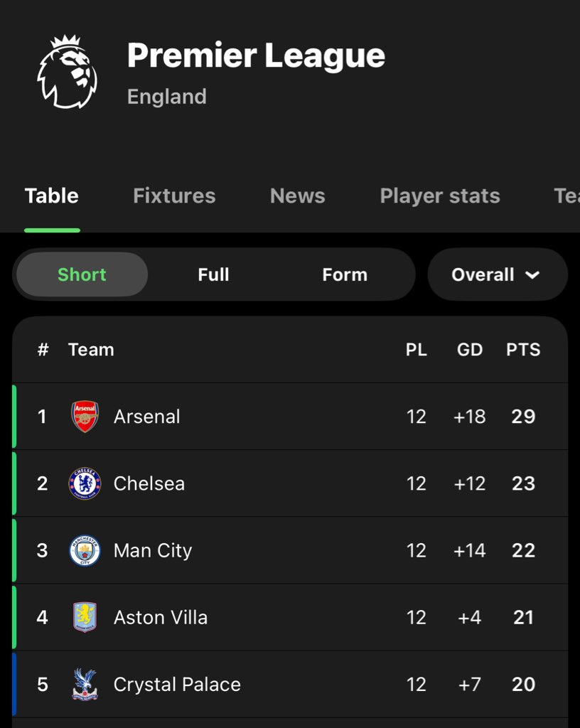Screen dimensions: 580x728
Task: Click the Crystal Palace club crest
Action: [85, 684]
